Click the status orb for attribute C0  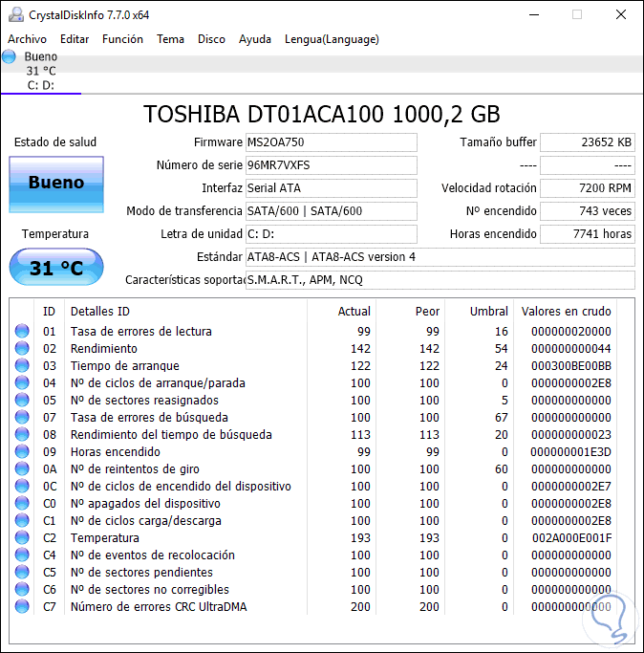22,503
